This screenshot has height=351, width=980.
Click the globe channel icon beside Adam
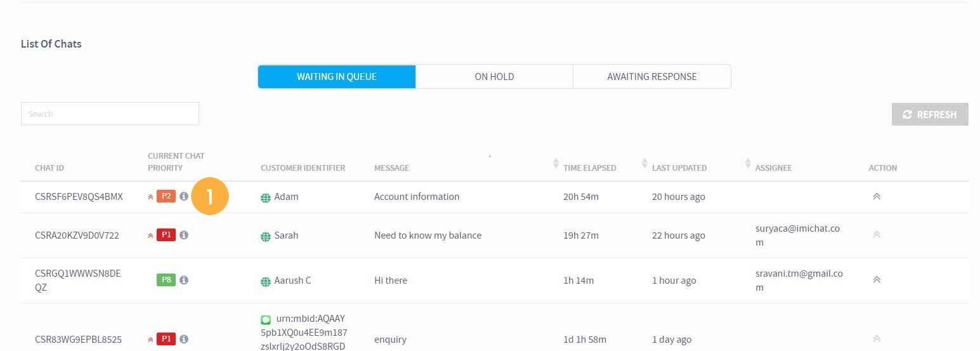266,198
